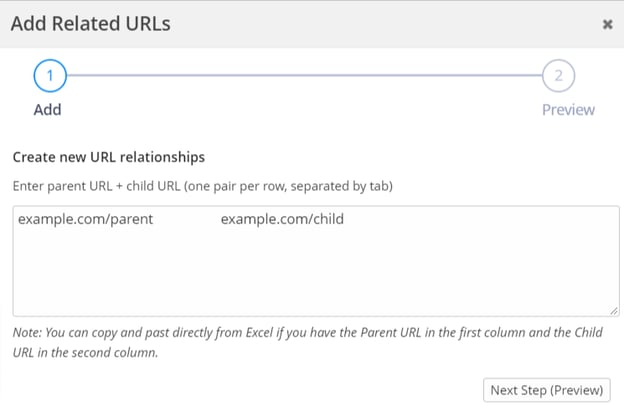Focus the parent and child URL textarea

point(316,261)
